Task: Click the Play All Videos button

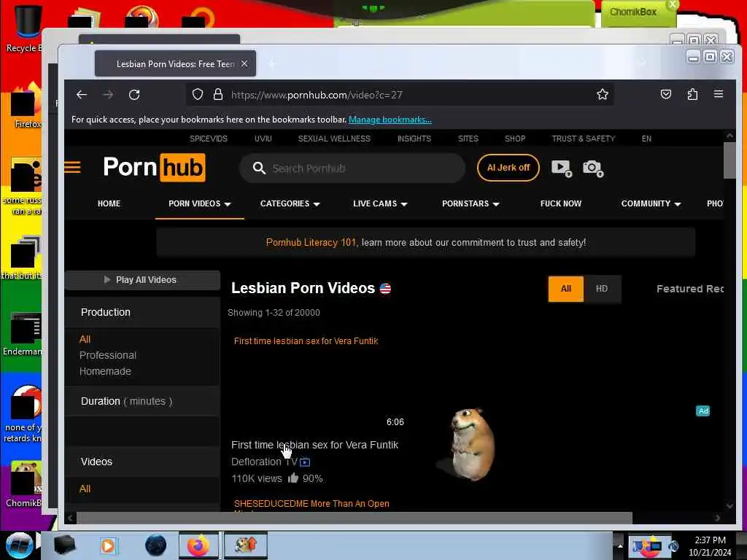Action: [142, 280]
